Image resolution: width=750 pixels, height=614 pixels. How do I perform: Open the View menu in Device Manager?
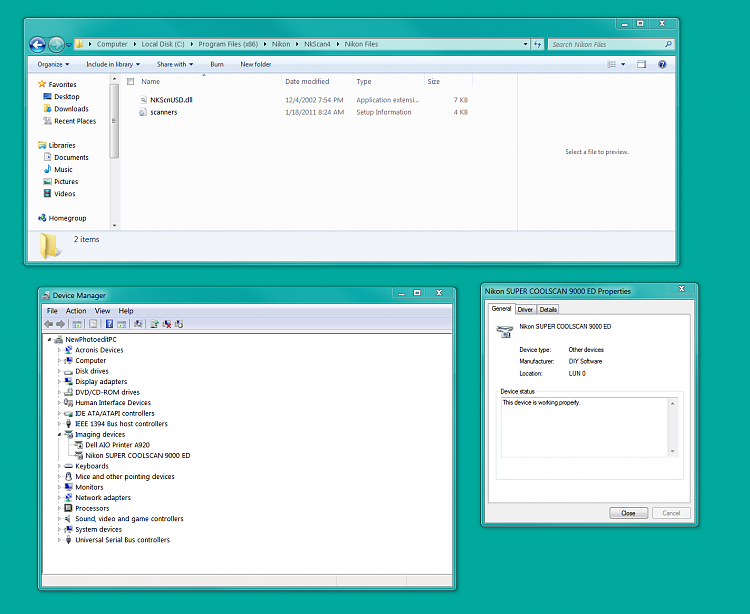coord(102,311)
